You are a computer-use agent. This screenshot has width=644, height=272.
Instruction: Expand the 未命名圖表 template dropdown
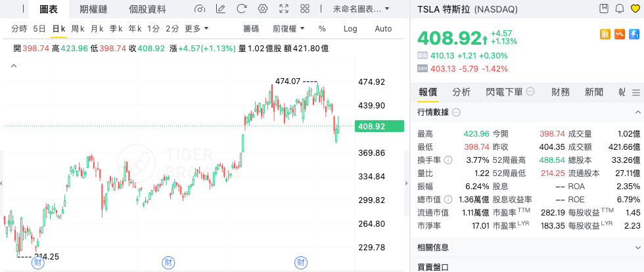click(x=361, y=9)
